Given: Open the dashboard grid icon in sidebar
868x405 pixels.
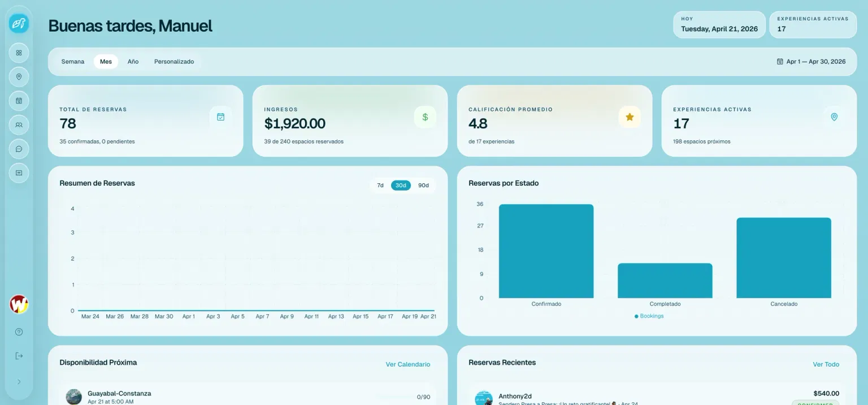Looking at the screenshot, I should tap(19, 53).
